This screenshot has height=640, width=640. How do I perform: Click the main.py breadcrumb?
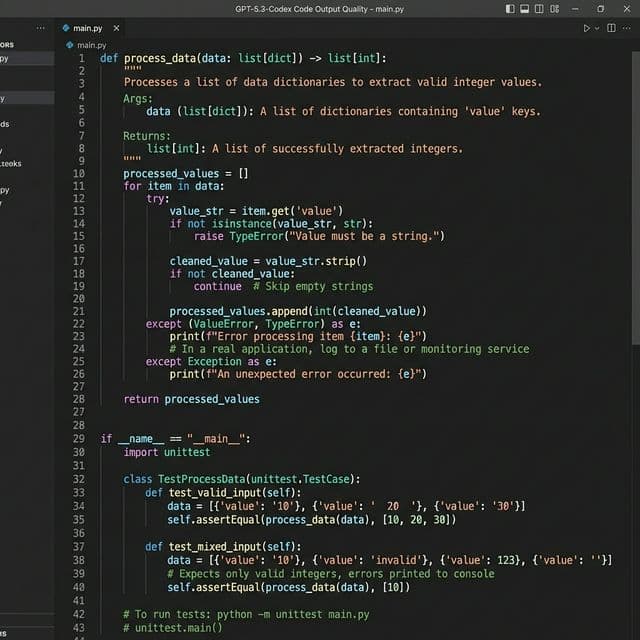(91, 45)
